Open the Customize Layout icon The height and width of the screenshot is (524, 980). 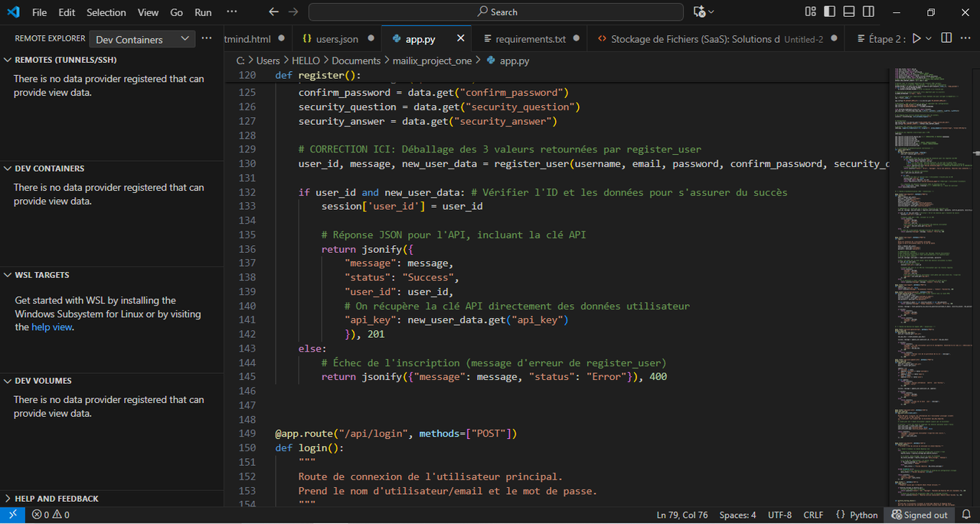coord(811,12)
